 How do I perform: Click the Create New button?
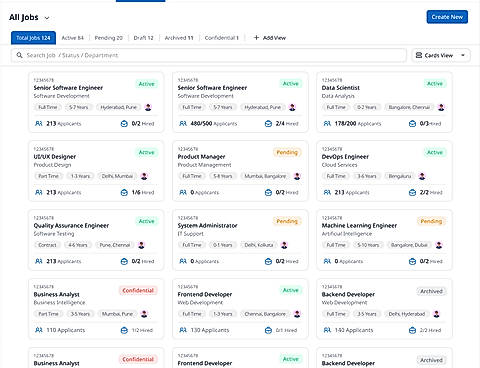[x=447, y=17]
